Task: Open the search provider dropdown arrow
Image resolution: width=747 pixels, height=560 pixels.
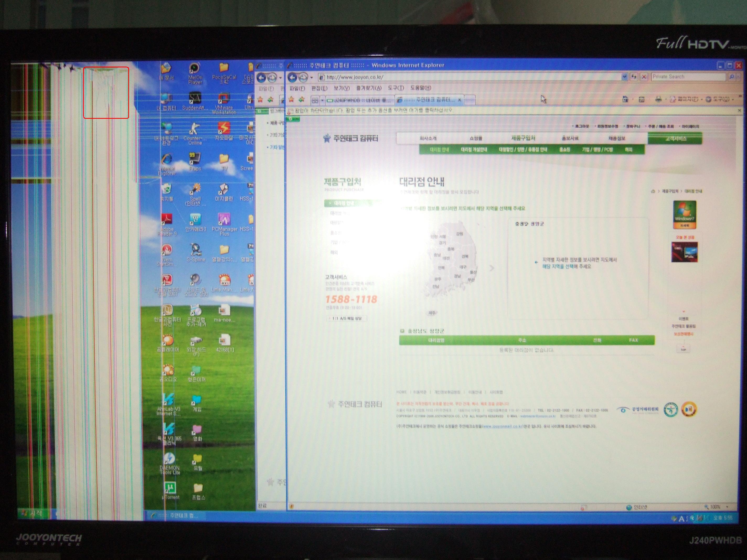Action: click(739, 77)
